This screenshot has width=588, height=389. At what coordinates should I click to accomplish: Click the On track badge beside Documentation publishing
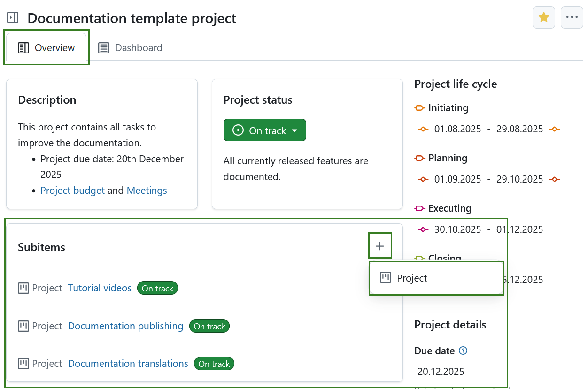(209, 326)
